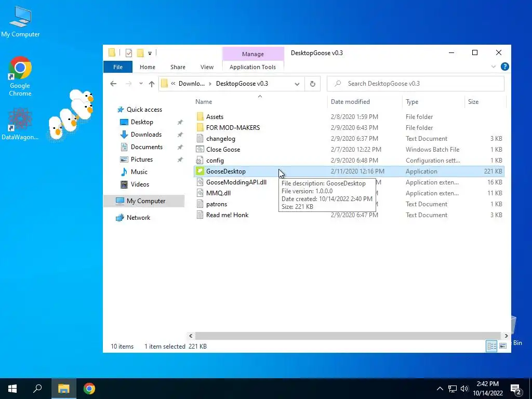Screen dimensions: 532x399
Task: Go to Pictures in navigation pane
Action: [142, 159]
